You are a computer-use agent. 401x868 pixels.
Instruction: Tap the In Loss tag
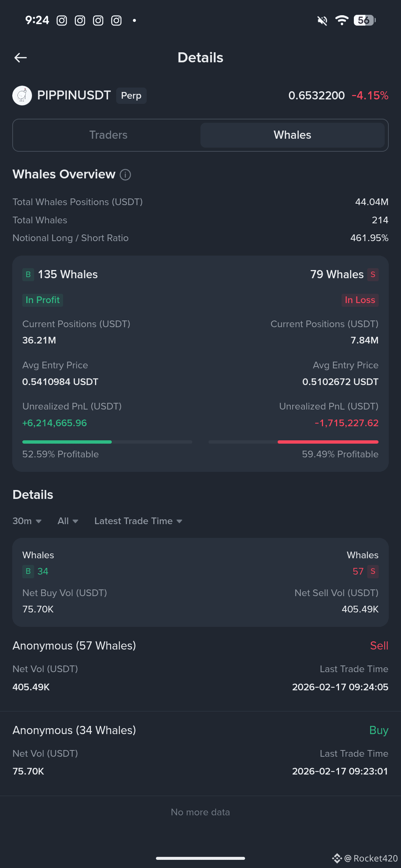360,300
